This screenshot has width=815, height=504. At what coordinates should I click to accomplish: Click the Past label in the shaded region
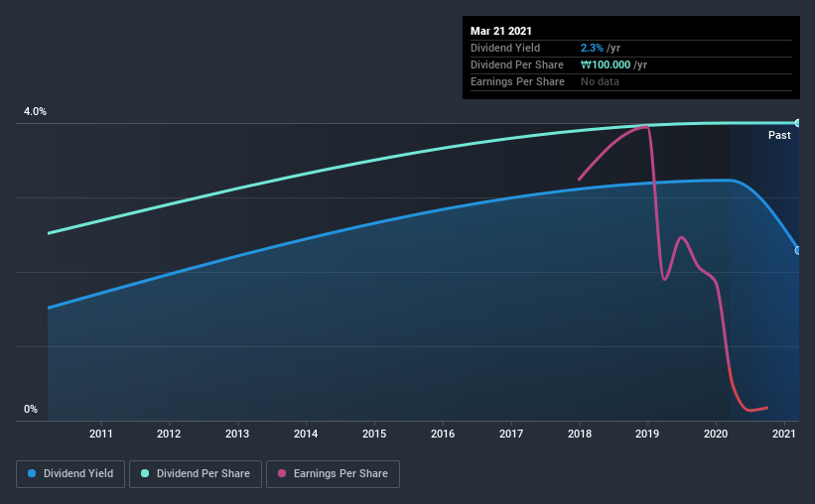click(779, 135)
